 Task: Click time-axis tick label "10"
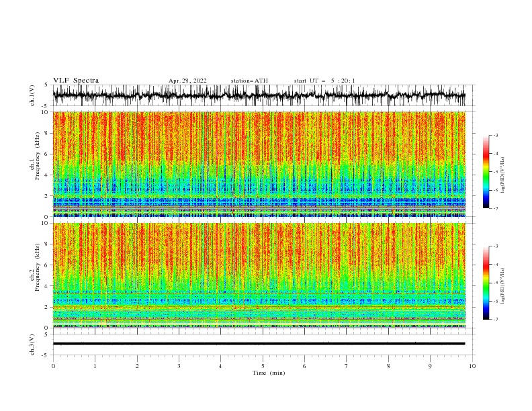click(472, 366)
